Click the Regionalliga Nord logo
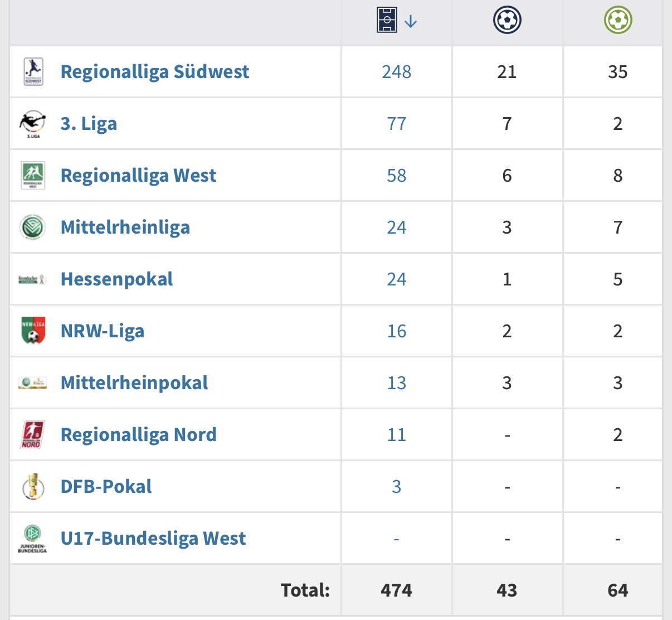 (32, 435)
